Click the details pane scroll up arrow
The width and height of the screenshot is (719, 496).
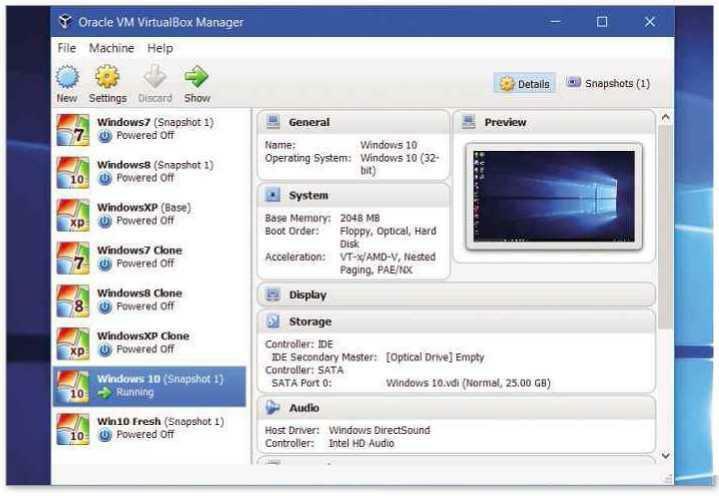[x=665, y=117]
